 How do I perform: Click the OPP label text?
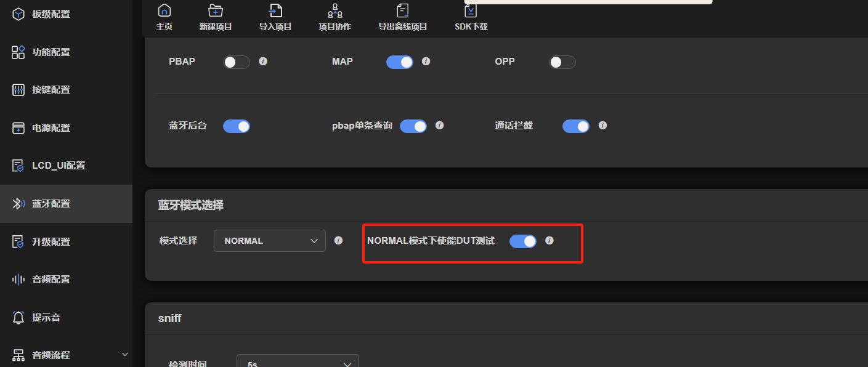tap(505, 62)
